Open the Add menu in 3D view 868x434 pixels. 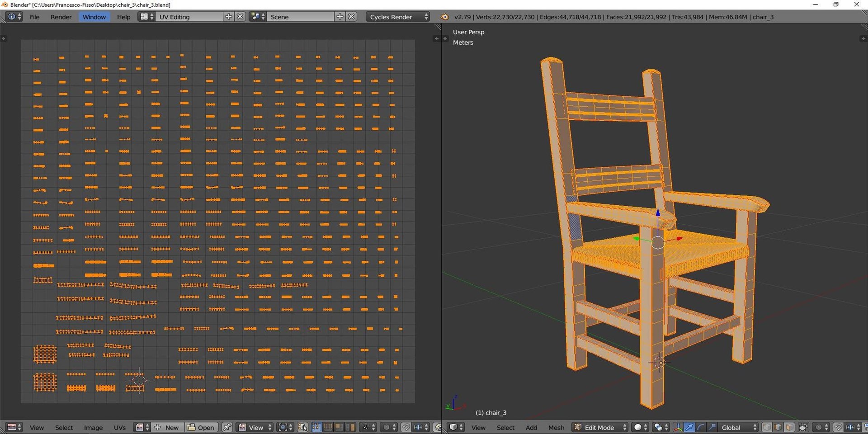531,427
